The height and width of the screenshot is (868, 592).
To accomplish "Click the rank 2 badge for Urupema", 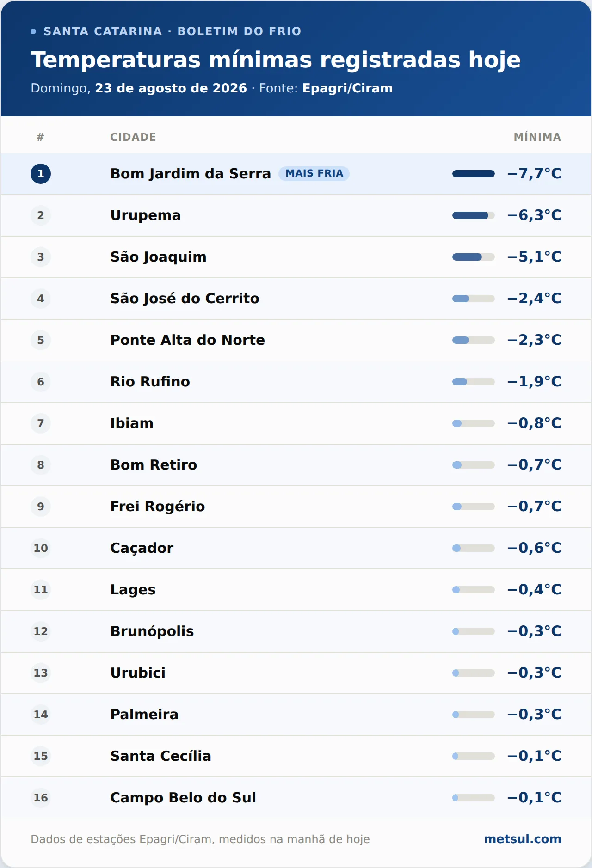I will 41,215.
